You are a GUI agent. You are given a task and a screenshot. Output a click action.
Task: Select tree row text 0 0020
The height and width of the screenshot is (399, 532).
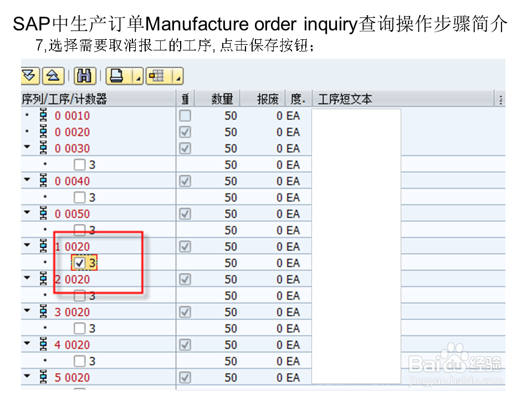[72, 132]
